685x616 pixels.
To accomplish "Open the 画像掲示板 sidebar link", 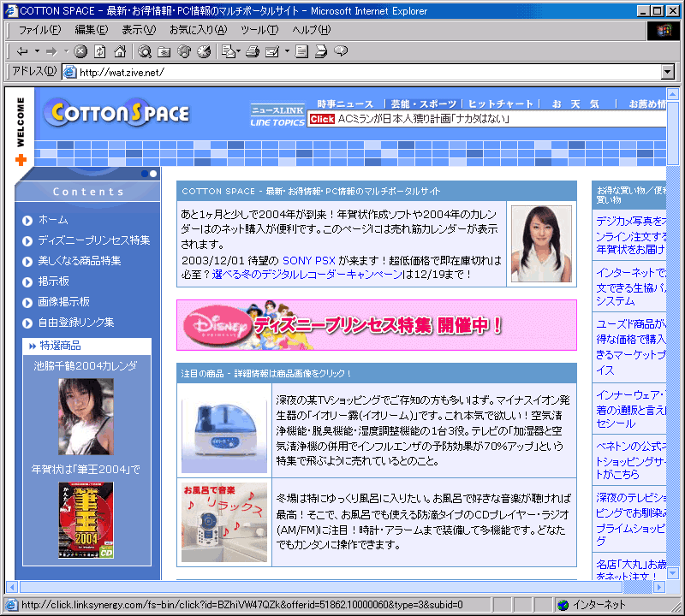I will (63, 302).
